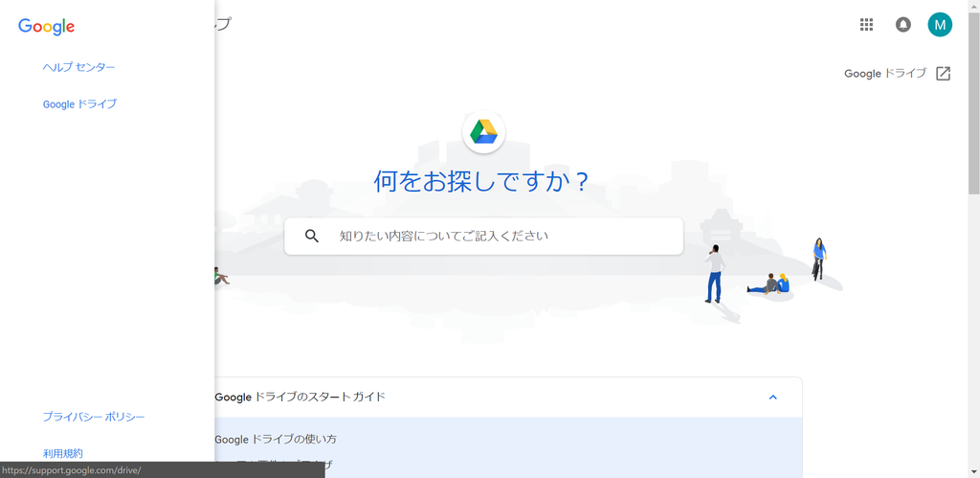The width and height of the screenshot is (980, 478).
Task: Open 利用規約 link
Action: click(62, 454)
